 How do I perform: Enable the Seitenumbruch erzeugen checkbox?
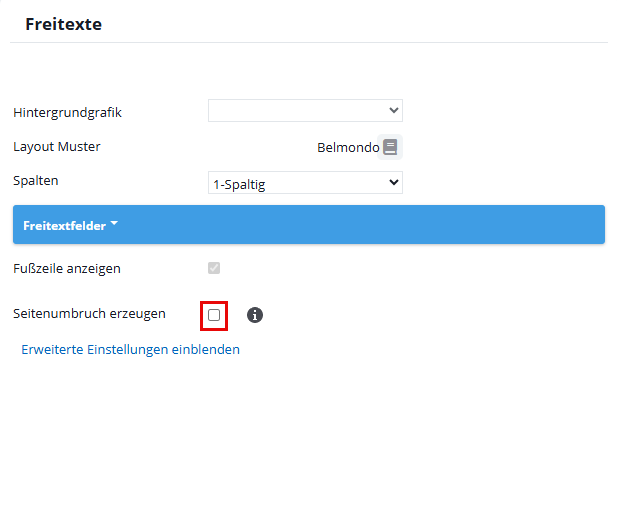(214, 315)
